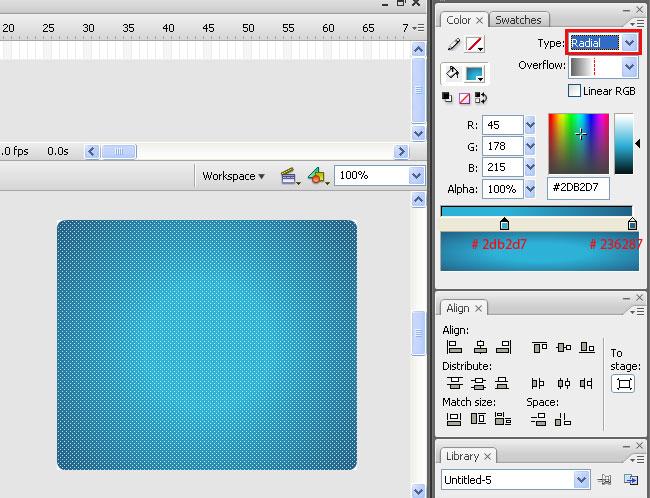Open the B value slider arrow

pos(530,167)
